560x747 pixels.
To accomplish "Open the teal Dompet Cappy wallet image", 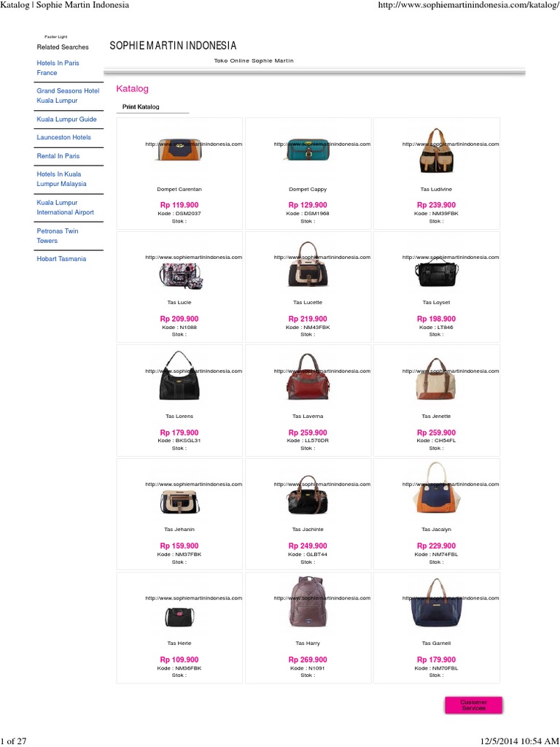I will [308, 150].
